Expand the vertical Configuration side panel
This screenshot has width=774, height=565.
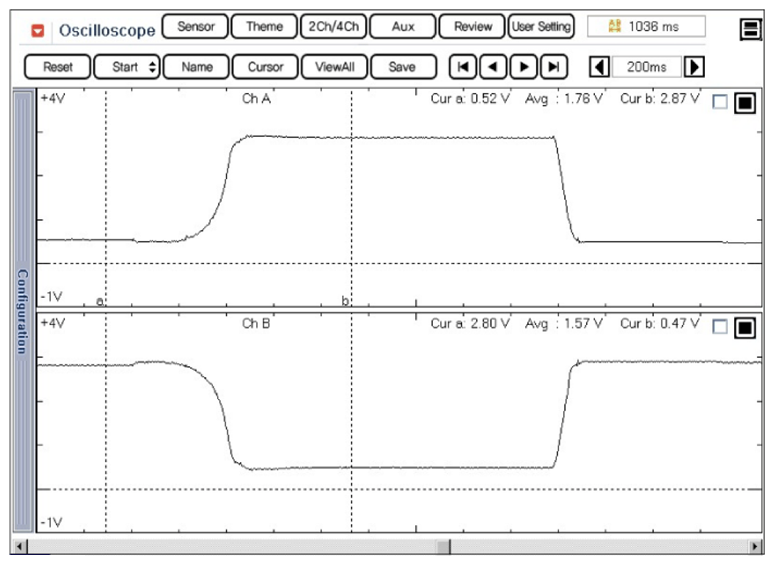[x=22, y=310]
